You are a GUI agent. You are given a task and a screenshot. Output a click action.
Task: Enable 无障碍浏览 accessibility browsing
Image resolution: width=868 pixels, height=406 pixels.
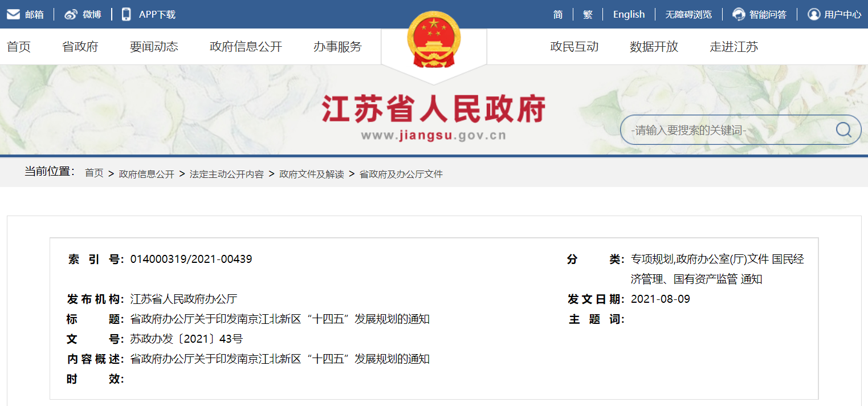pyautogui.click(x=689, y=14)
